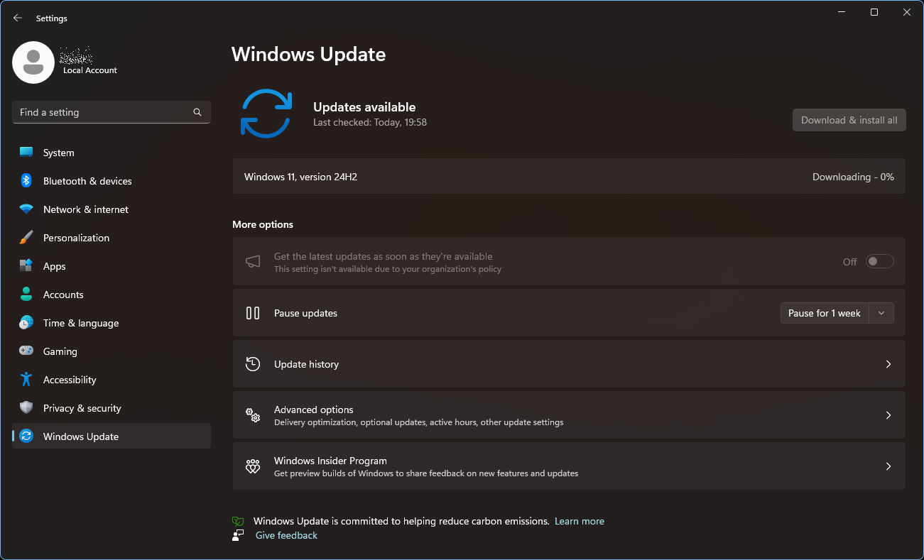Click the Last checked: Today, 19:58 text
This screenshot has width=924, height=560.
[370, 122]
